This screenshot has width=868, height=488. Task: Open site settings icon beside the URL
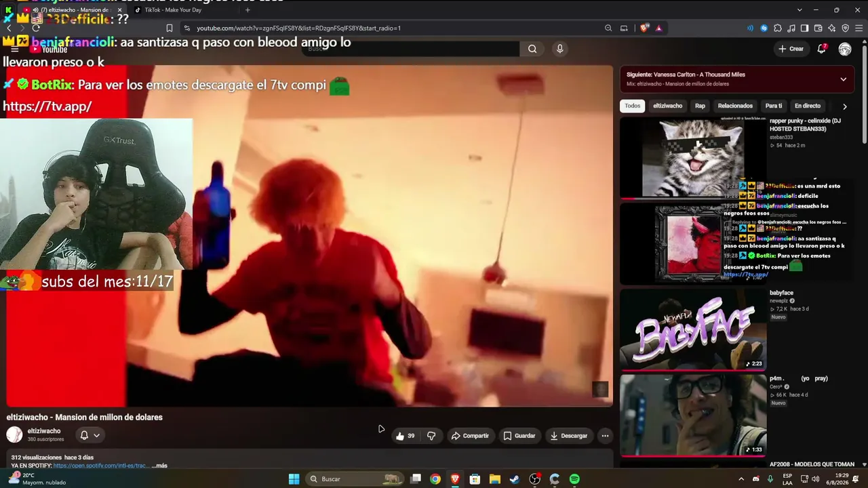[x=187, y=28]
